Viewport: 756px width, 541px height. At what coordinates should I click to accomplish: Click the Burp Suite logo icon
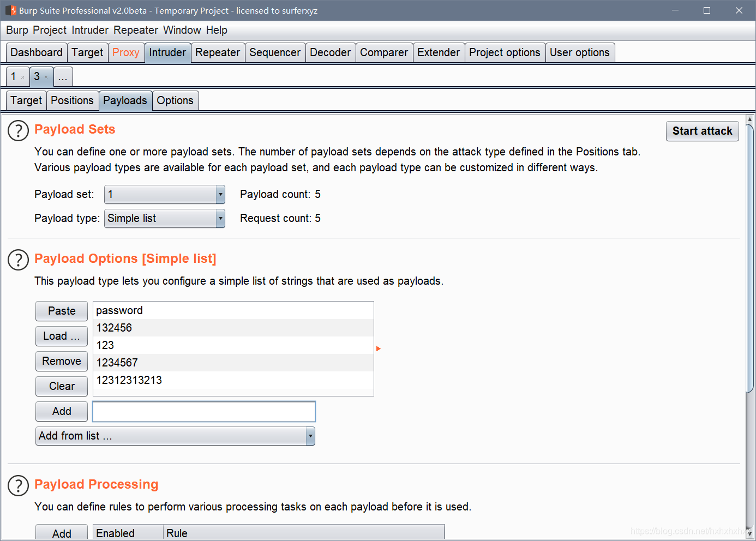point(10,10)
